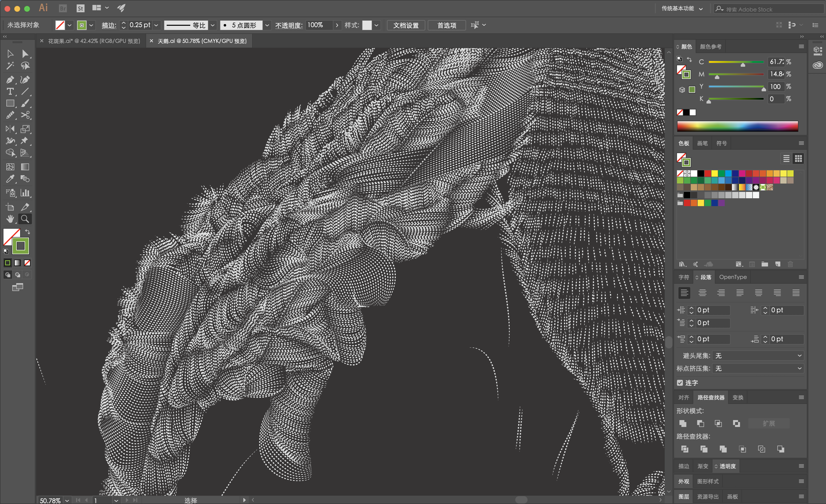Viewport: 826px width, 504px height.
Task: Click the 扩展 button in Pathfinder
Action: coord(769,424)
